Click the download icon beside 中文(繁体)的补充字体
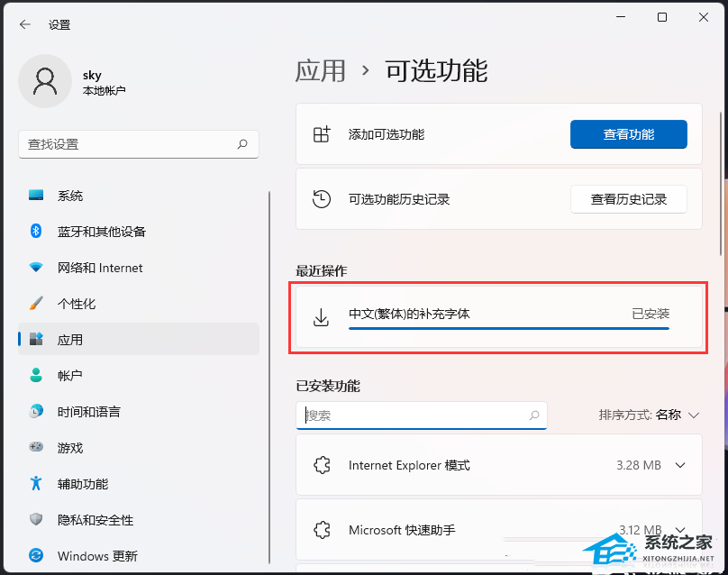Viewport: 728px width, 575px height. (320, 316)
